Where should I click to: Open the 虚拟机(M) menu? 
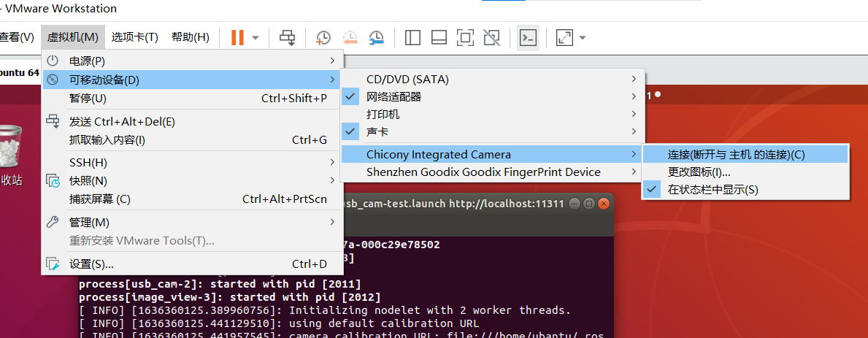coord(72,37)
